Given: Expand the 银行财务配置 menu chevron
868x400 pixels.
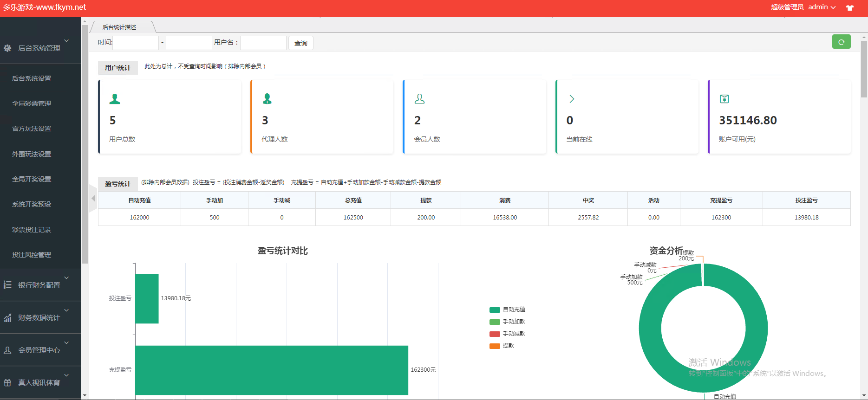Looking at the screenshot, I should (x=66, y=277).
